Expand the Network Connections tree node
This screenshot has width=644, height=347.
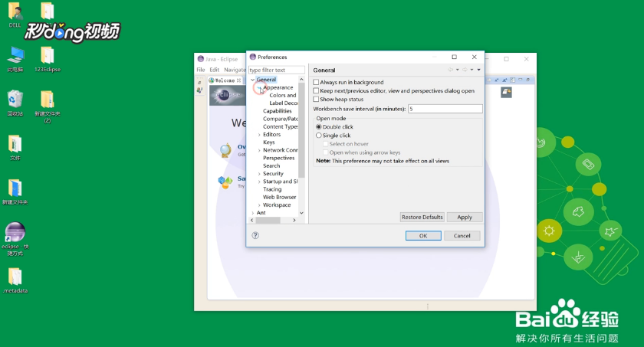(259, 150)
